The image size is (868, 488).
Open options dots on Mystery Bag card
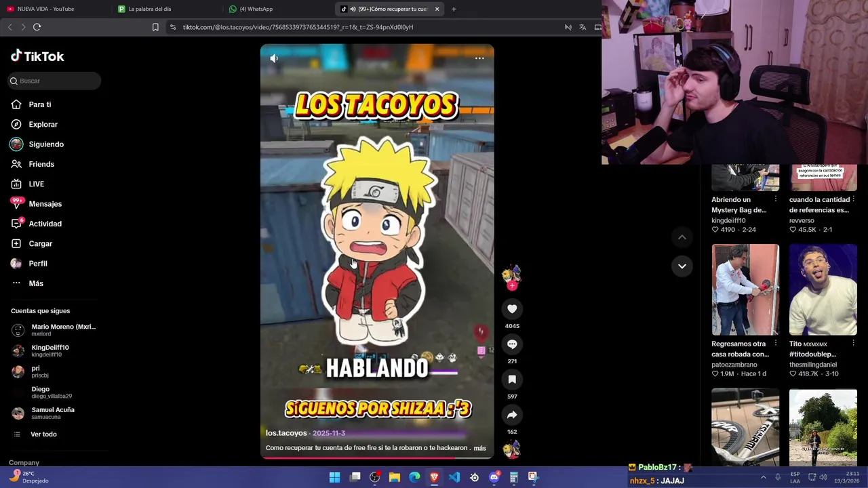click(775, 200)
